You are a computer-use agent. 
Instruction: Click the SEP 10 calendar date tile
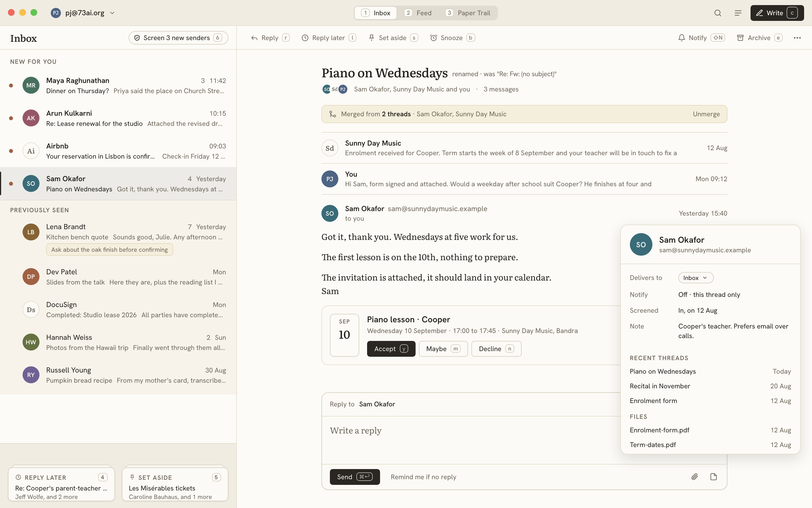coord(344,335)
